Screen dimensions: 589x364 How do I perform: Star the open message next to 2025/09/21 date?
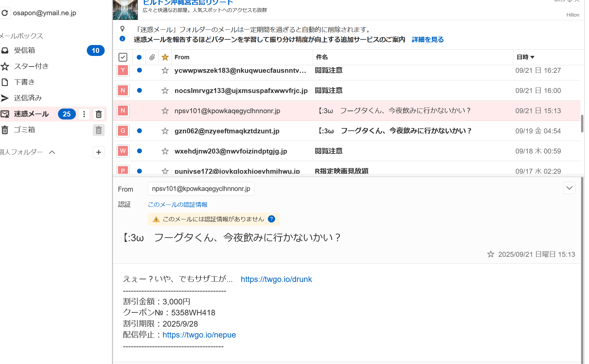(491, 254)
